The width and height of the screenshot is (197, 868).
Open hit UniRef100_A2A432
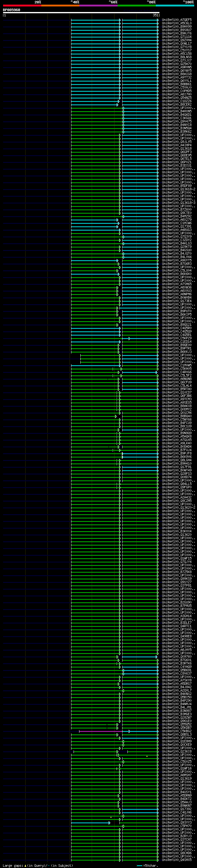(177, 497)
